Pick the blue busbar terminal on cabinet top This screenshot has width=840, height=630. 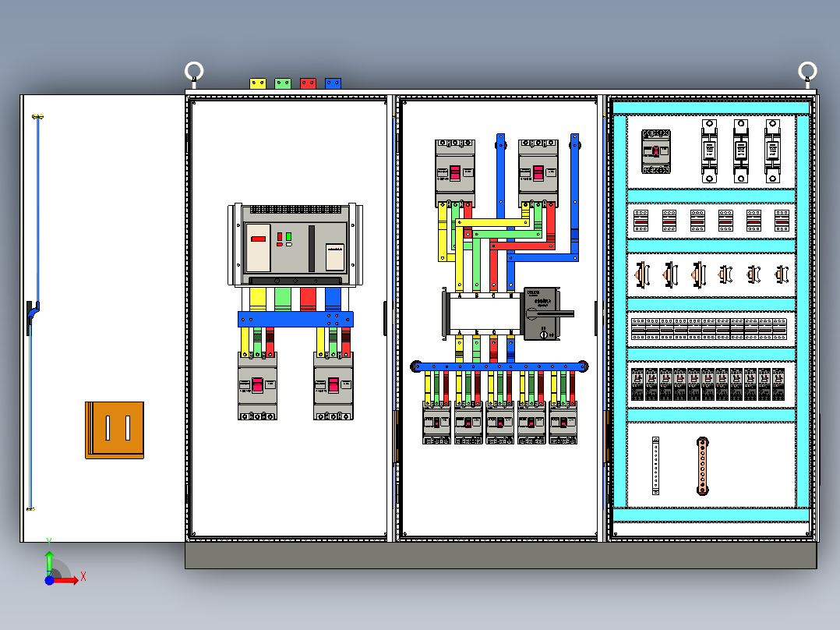click(x=333, y=83)
